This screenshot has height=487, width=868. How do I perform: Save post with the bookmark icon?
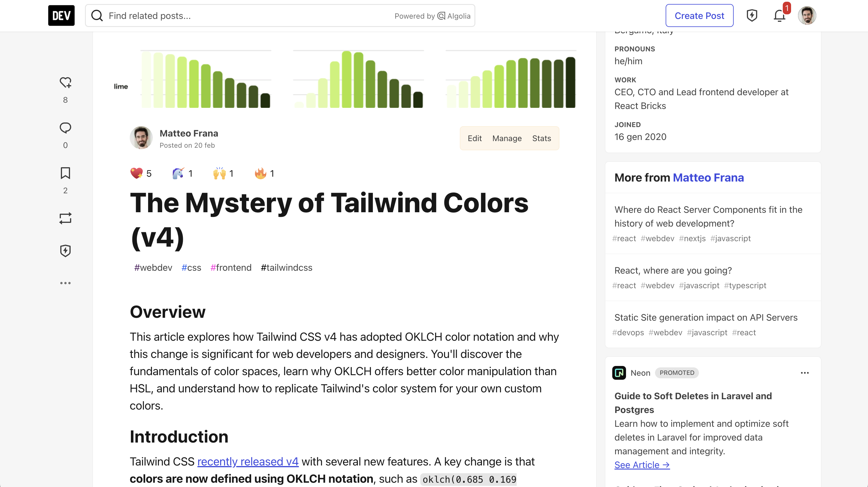pos(65,173)
